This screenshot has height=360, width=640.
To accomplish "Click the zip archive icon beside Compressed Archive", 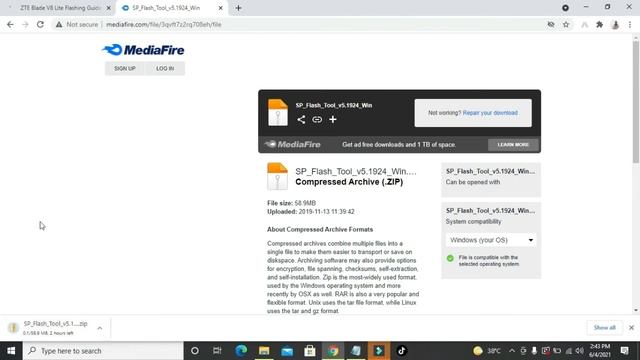I will pos(278,176).
